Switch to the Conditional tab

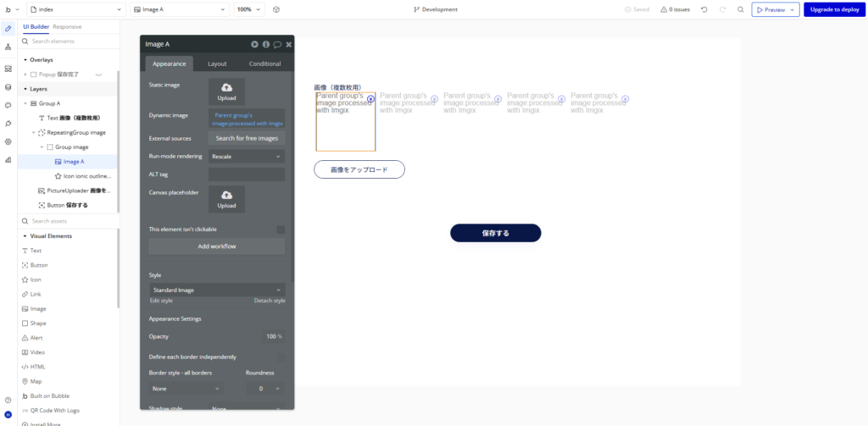(264, 64)
